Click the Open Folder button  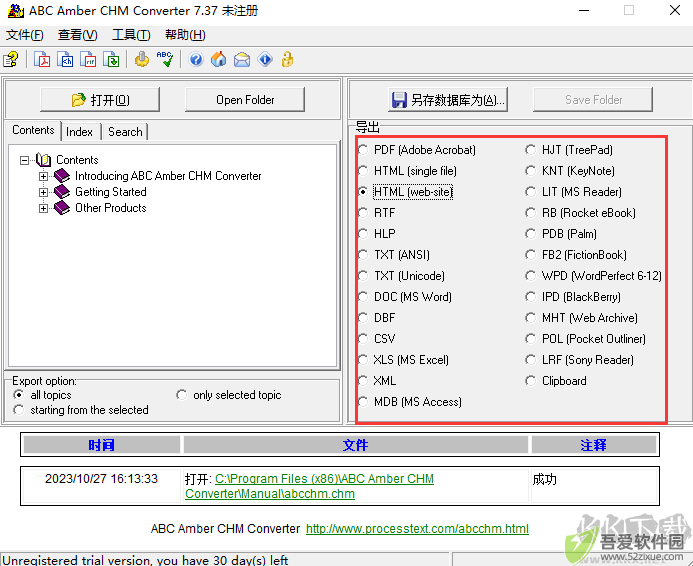tap(245, 100)
